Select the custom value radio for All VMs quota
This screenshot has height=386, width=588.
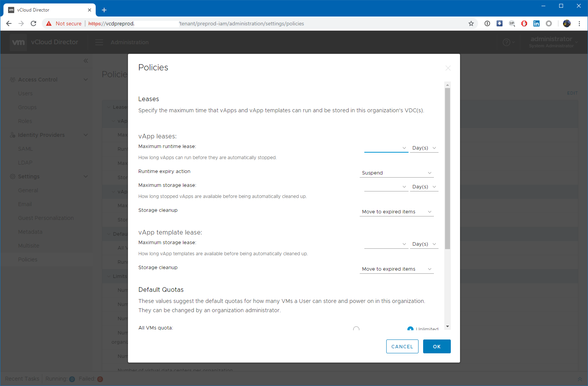(356, 329)
